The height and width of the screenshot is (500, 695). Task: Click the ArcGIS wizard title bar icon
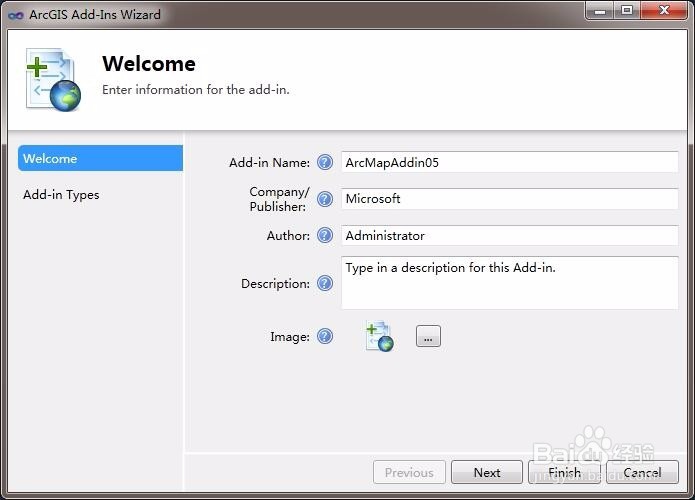pyautogui.click(x=16, y=15)
